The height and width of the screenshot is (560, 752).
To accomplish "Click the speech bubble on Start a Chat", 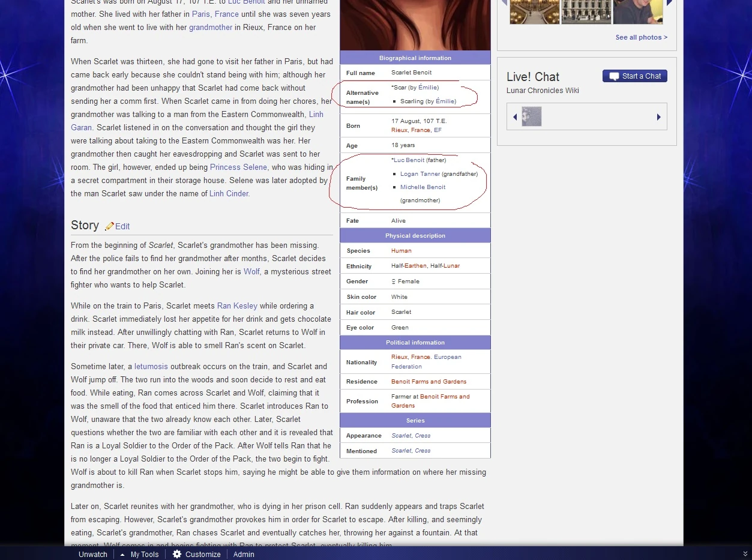I will point(614,76).
